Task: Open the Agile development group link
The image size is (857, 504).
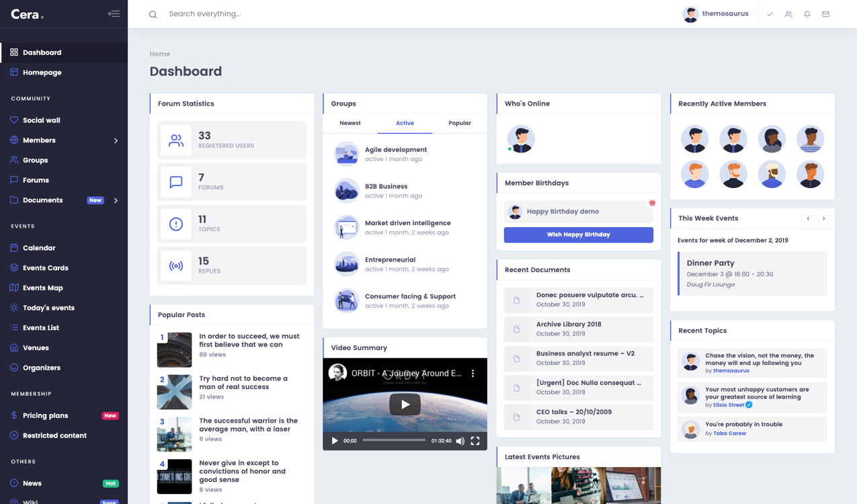Action: click(396, 150)
